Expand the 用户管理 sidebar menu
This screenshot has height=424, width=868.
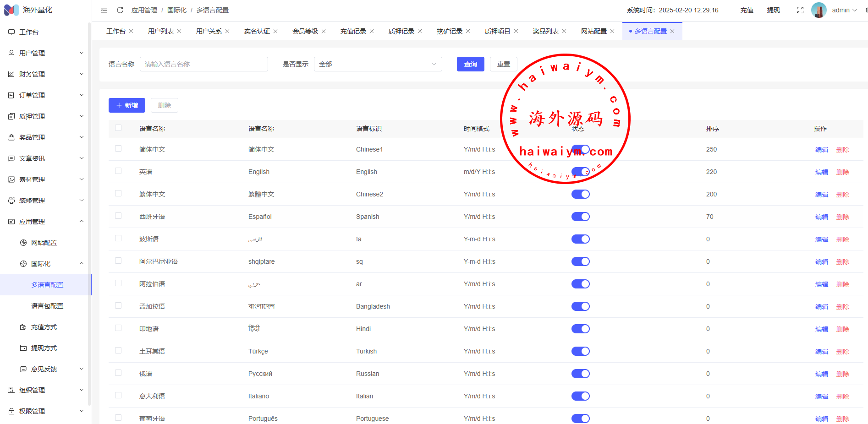(x=46, y=53)
